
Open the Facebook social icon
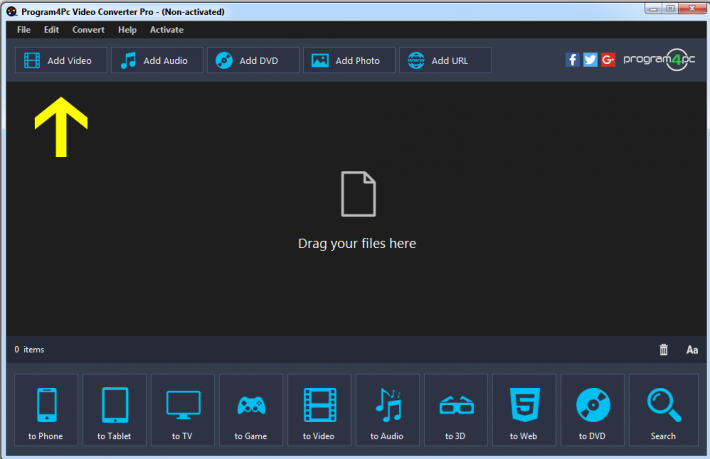[x=572, y=60]
